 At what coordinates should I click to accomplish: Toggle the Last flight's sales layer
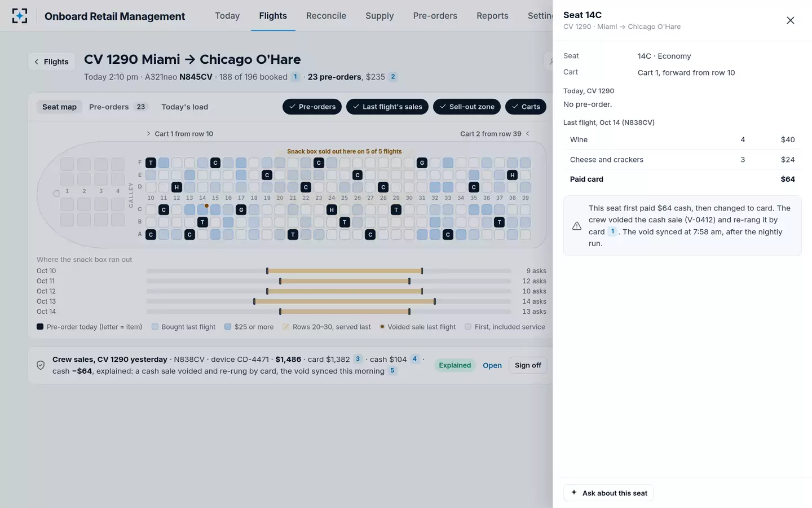(387, 107)
